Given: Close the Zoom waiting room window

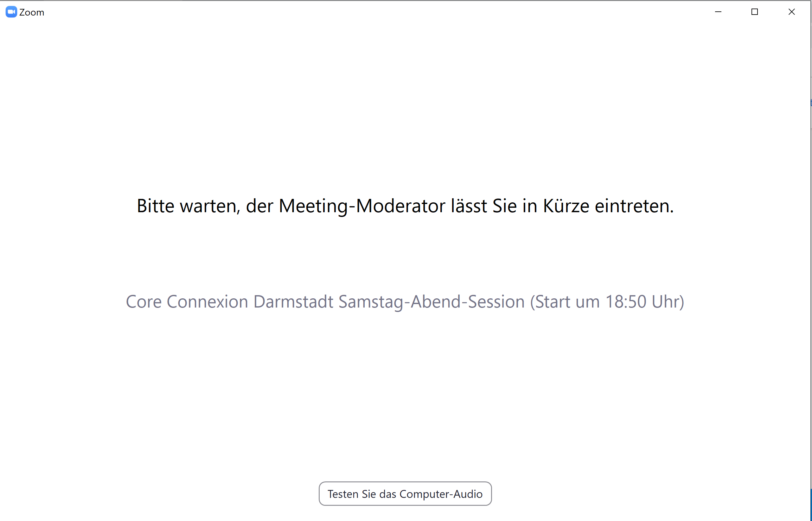Looking at the screenshot, I should (791, 12).
